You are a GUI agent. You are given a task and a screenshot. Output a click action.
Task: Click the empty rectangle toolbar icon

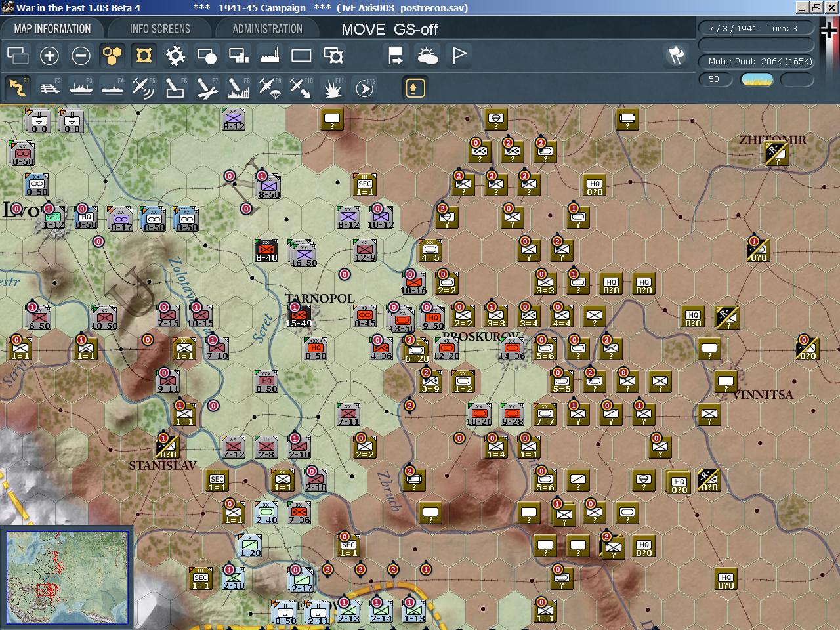(x=301, y=56)
